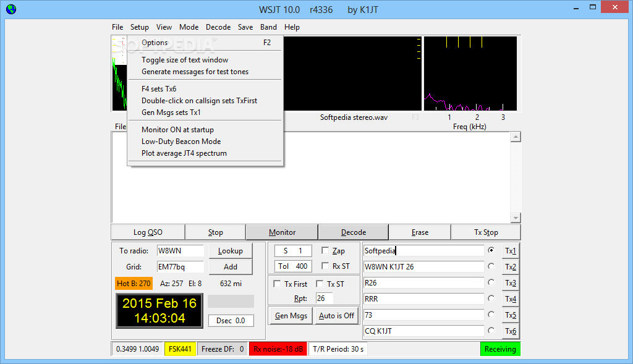The height and width of the screenshot is (364, 633).
Task: Click the WSJT globe application icon
Action: 11,9
